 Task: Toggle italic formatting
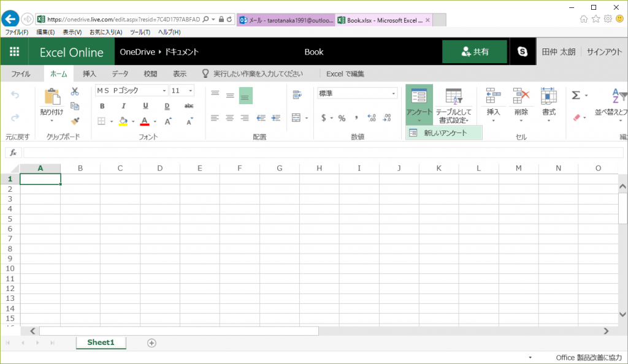click(x=124, y=106)
